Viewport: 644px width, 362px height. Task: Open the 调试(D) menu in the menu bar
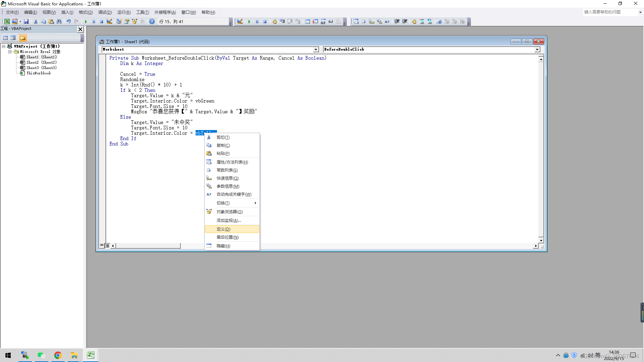pos(105,12)
